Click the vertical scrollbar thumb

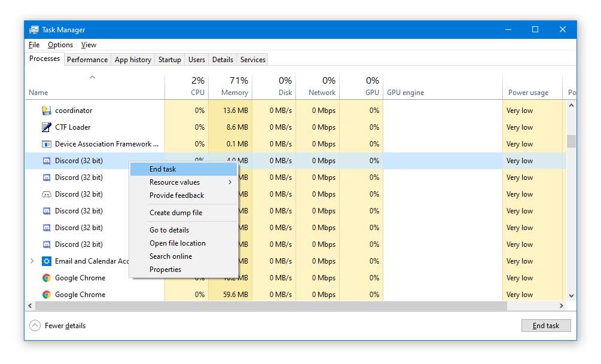tap(571, 141)
